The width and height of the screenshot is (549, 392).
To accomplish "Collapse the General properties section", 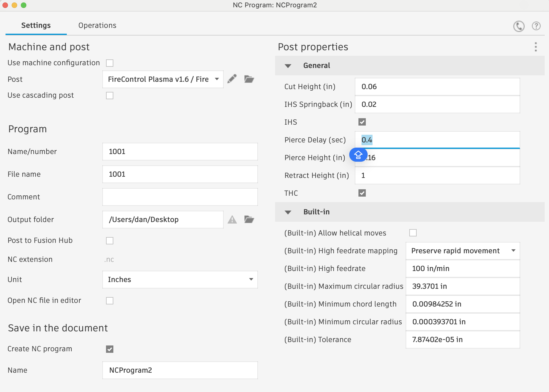I will click(x=288, y=66).
